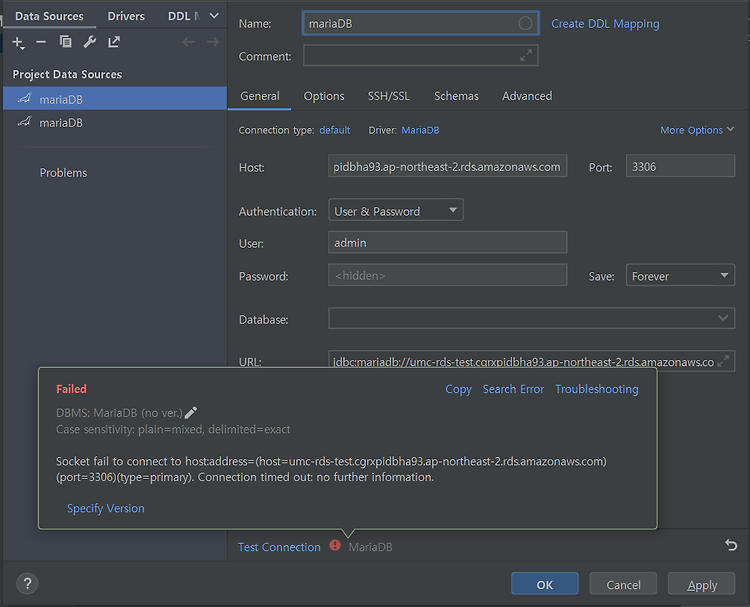Open the General tab
750x607 pixels.
point(260,96)
